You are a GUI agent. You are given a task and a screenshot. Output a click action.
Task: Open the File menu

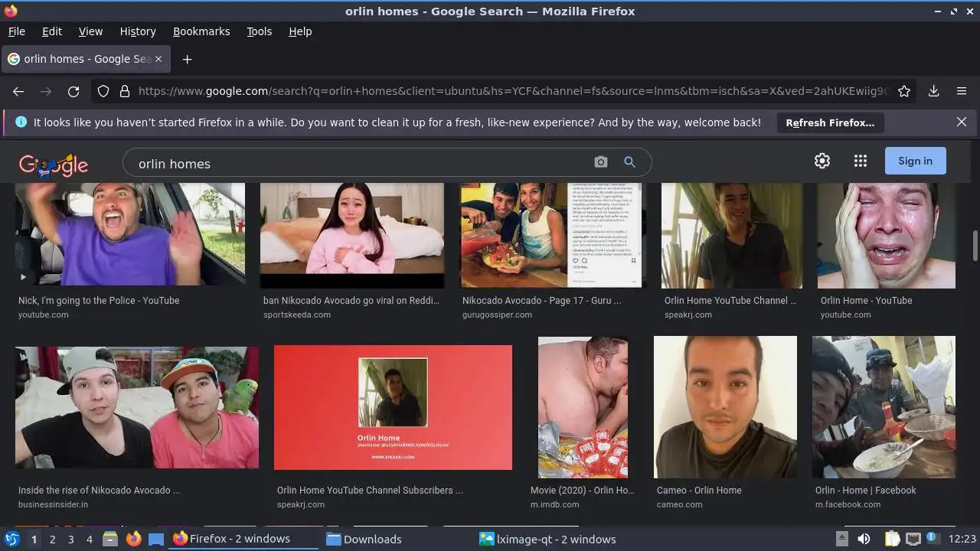click(x=17, y=31)
